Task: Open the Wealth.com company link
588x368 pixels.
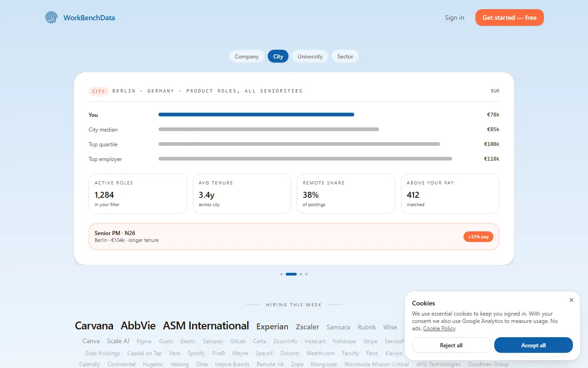Action: click(x=320, y=353)
